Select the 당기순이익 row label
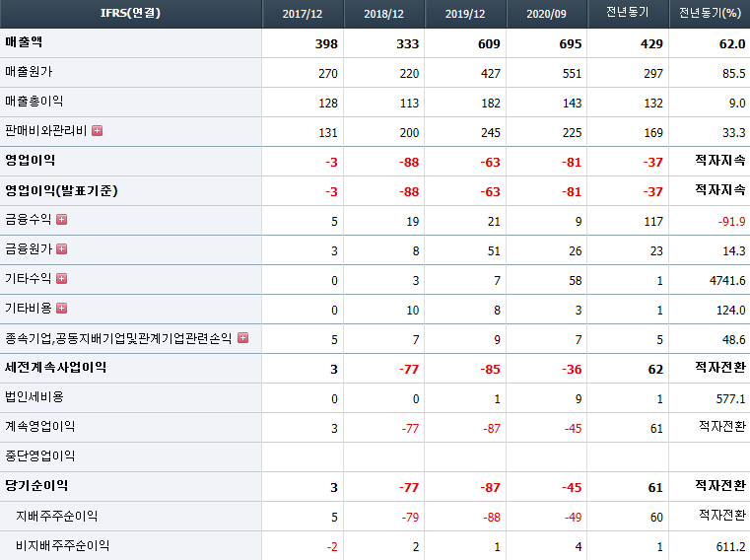The height and width of the screenshot is (560, 750). [x=36, y=486]
